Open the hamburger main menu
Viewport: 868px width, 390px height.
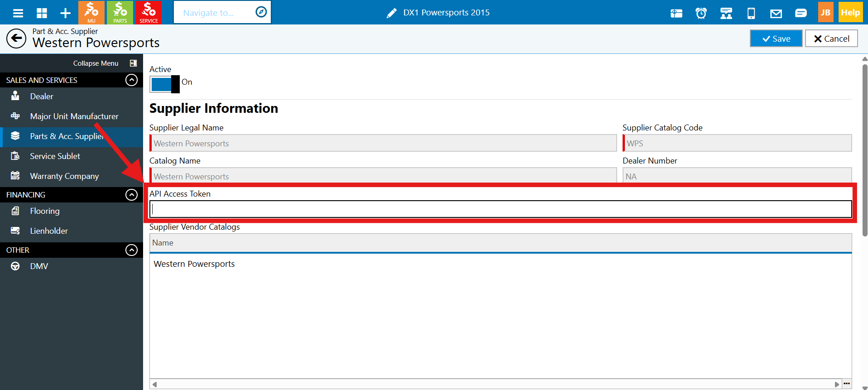pyautogui.click(x=18, y=13)
